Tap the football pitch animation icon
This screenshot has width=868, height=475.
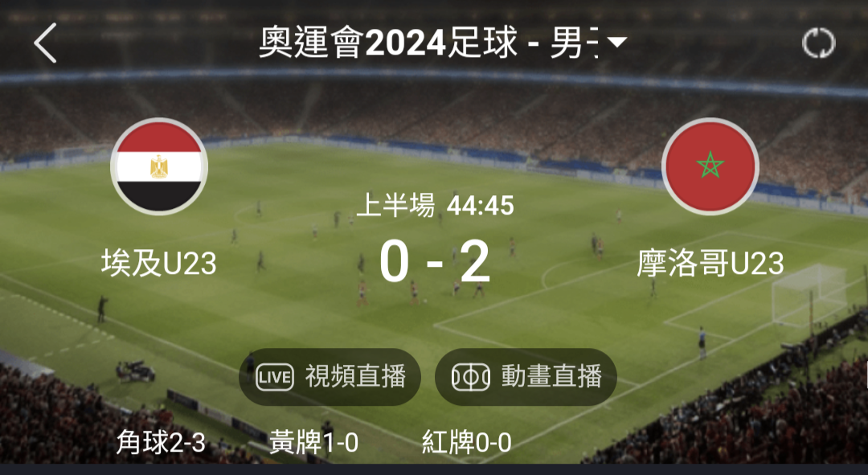(x=470, y=378)
